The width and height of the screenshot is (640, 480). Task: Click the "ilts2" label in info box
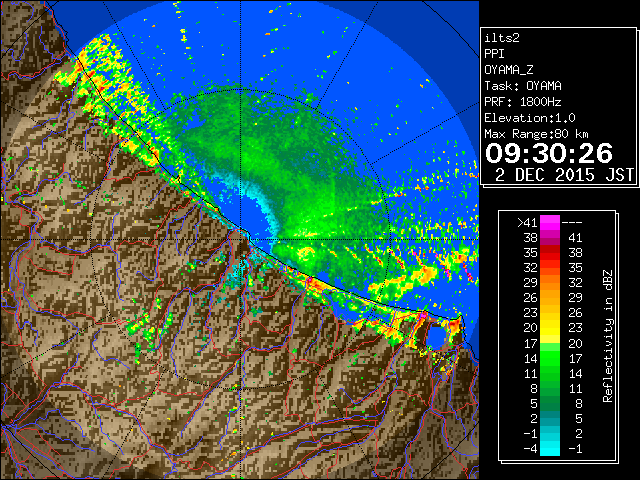502,38
